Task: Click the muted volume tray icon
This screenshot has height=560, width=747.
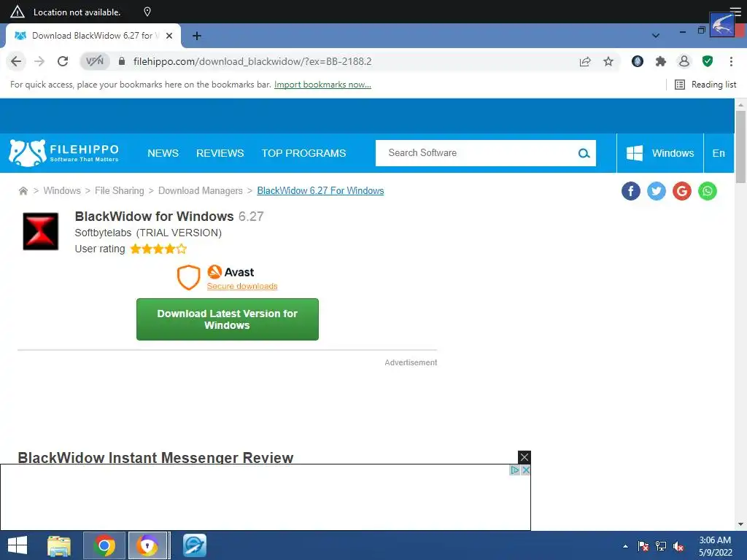Action: 678,546
